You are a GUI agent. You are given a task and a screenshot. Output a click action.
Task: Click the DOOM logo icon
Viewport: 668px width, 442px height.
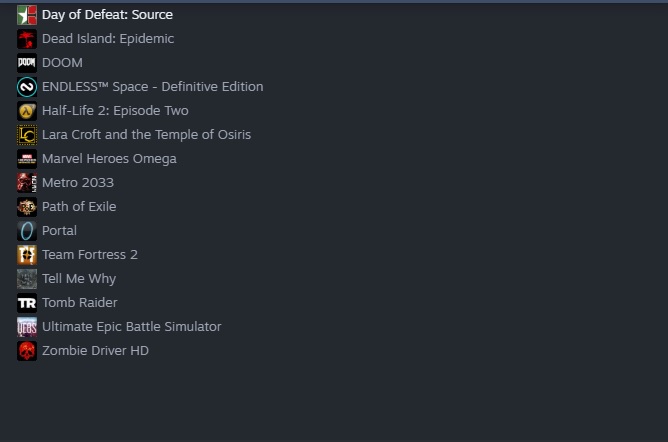[x=27, y=63]
